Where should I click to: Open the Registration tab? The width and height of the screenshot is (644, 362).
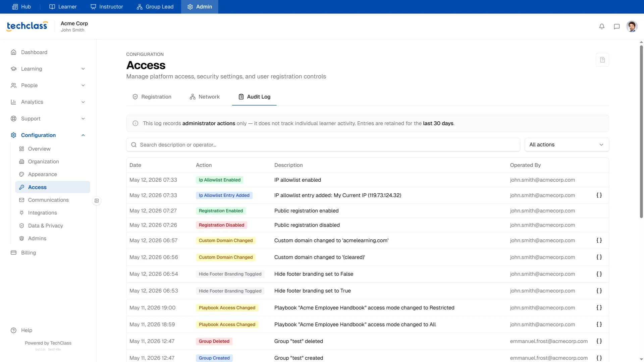152,97
